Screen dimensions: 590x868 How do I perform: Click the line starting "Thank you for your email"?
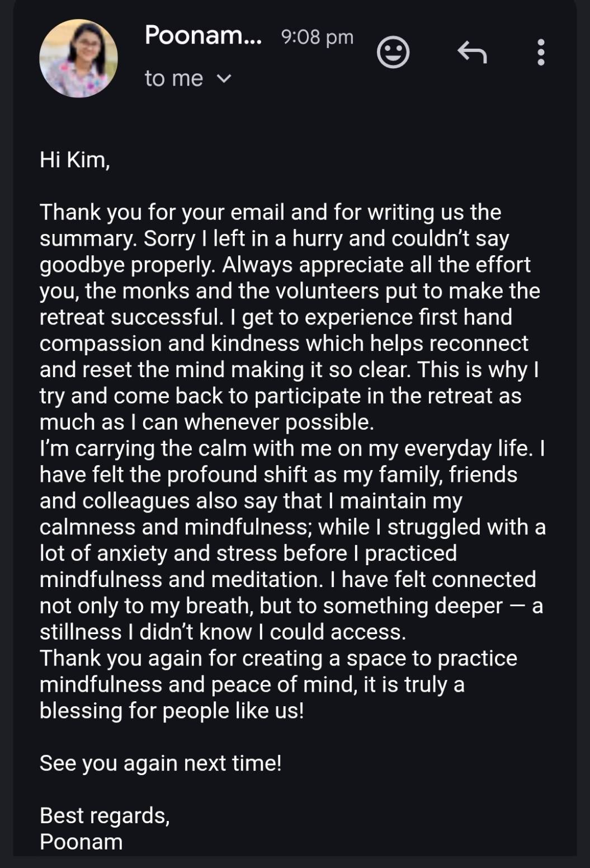click(x=270, y=213)
